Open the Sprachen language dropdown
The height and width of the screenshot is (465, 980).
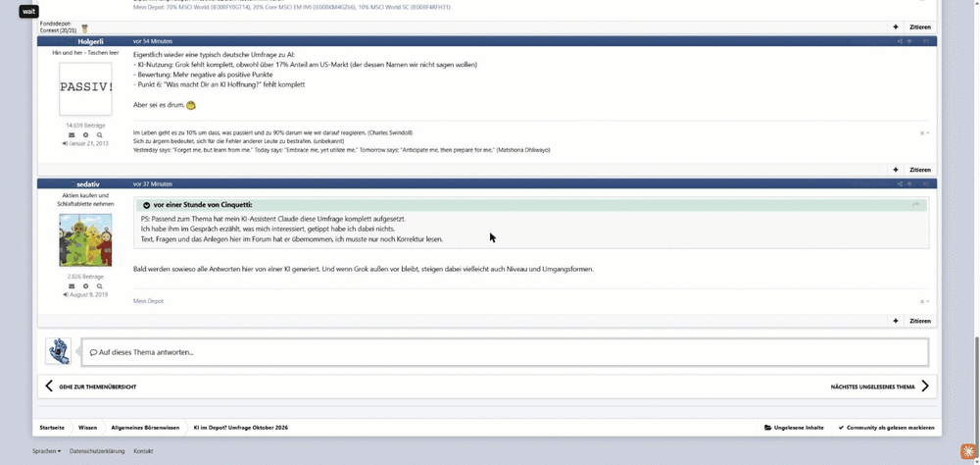[x=46, y=450]
